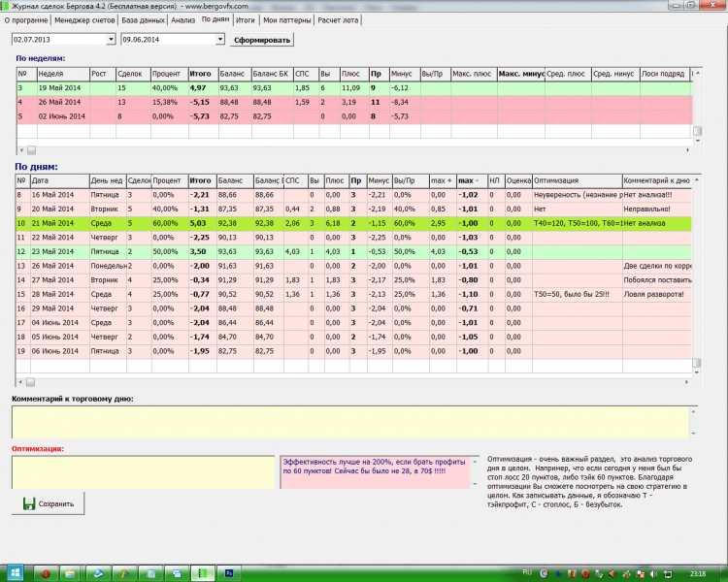
Task: Open the Менеджер счетов tab
Action: point(83,18)
